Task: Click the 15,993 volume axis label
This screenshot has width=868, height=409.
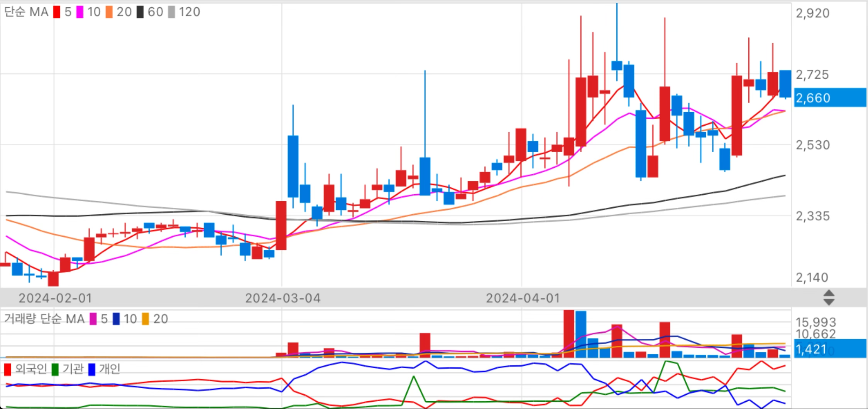Action: 816,322
